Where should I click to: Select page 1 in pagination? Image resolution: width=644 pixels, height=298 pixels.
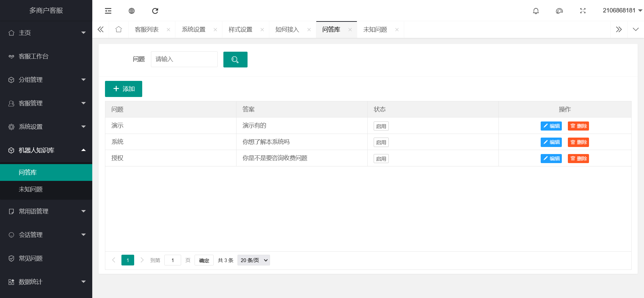click(x=128, y=260)
